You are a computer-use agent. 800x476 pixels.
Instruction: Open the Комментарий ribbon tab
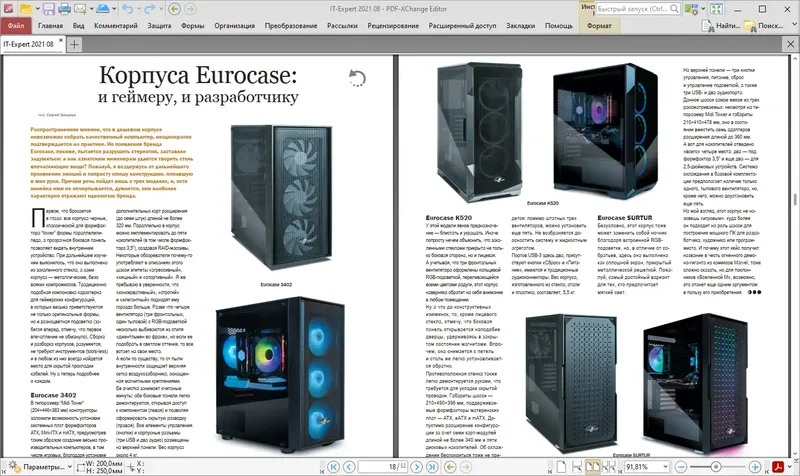[116, 26]
